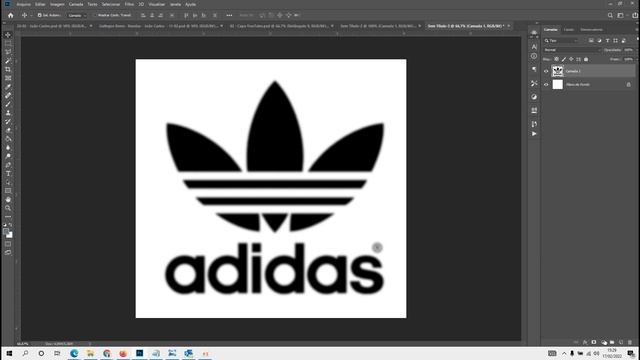Image resolution: width=640 pixels, height=360 pixels.
Task: Filter layers by shape layer icon
Action: pos(616,40)
